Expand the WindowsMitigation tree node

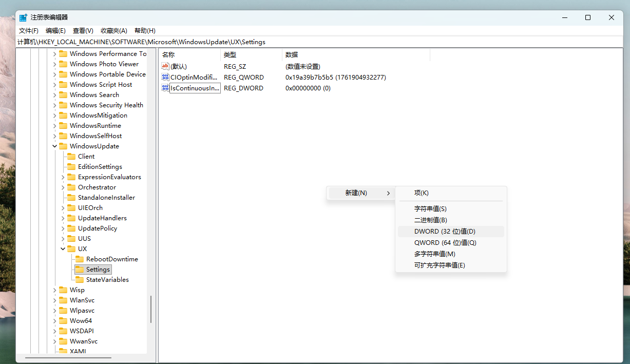[x=55, y=116]
